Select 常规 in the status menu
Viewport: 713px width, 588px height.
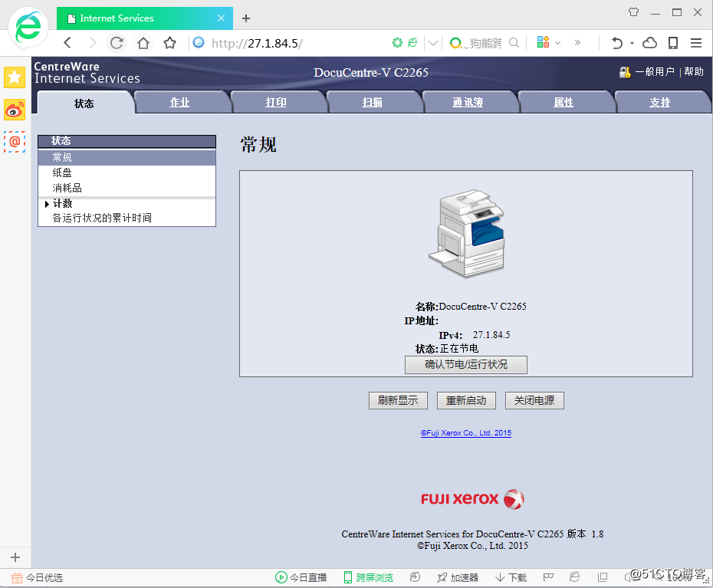click(127, 157)
